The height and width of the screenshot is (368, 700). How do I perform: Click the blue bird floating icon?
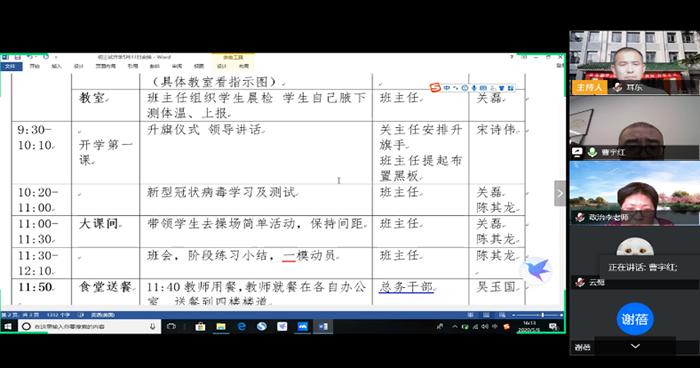point(536,270)
